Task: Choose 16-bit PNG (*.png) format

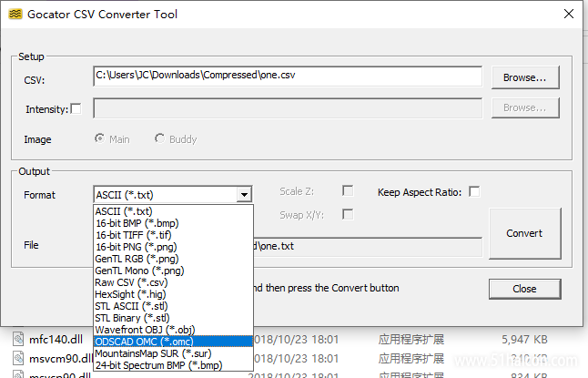Action: point(173,247)
